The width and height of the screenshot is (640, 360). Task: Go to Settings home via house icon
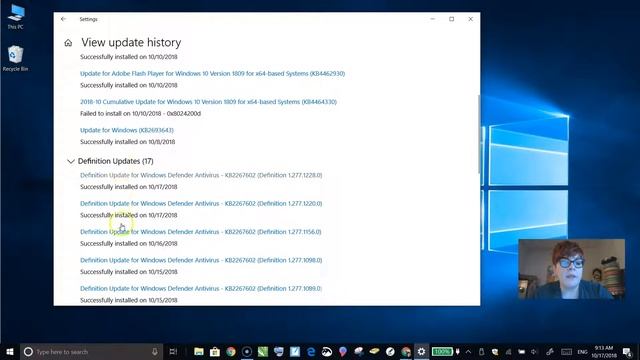pos(68,42)
